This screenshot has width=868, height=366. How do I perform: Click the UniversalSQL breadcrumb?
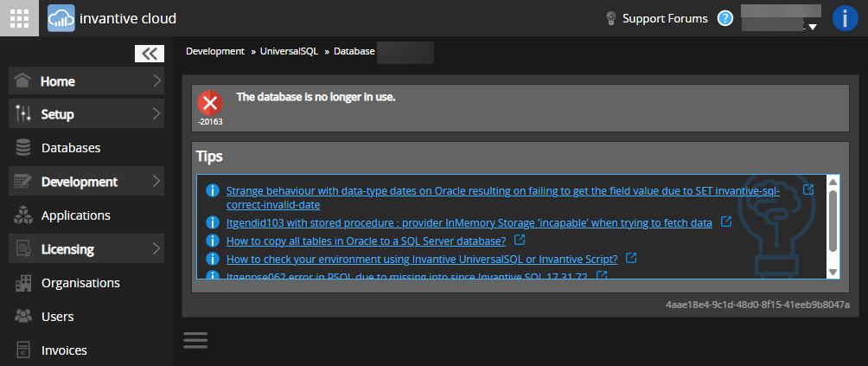coord(290,52)
